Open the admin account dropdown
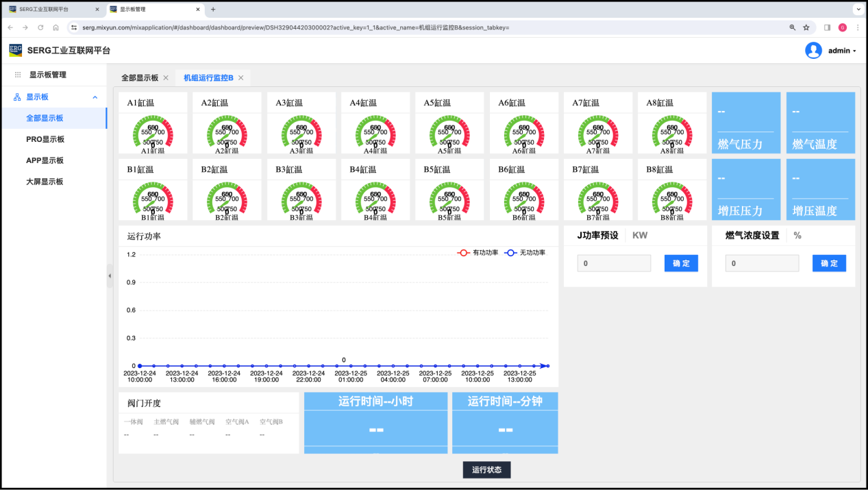This screenshot has width=868, height=490. (x=842, y=51)
